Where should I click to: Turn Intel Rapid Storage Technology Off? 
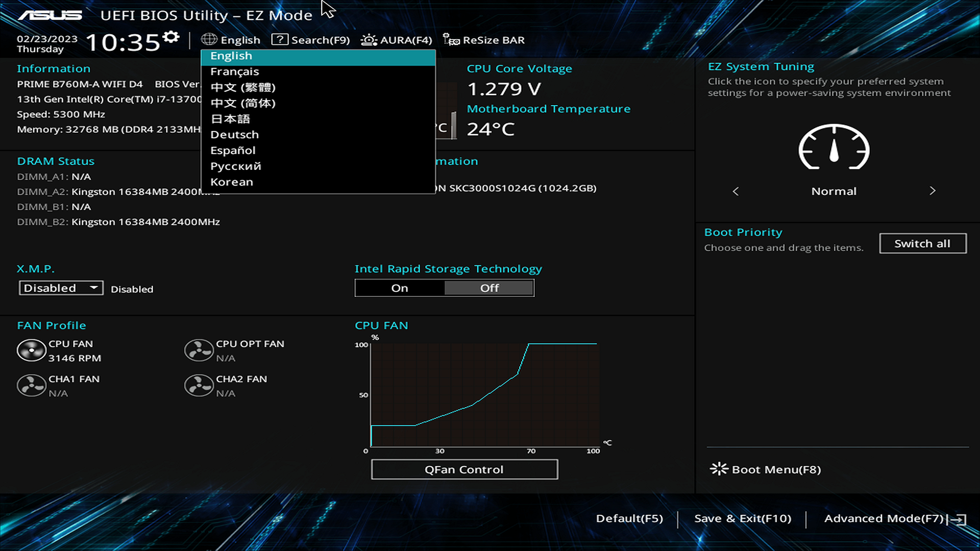(489, 288)
